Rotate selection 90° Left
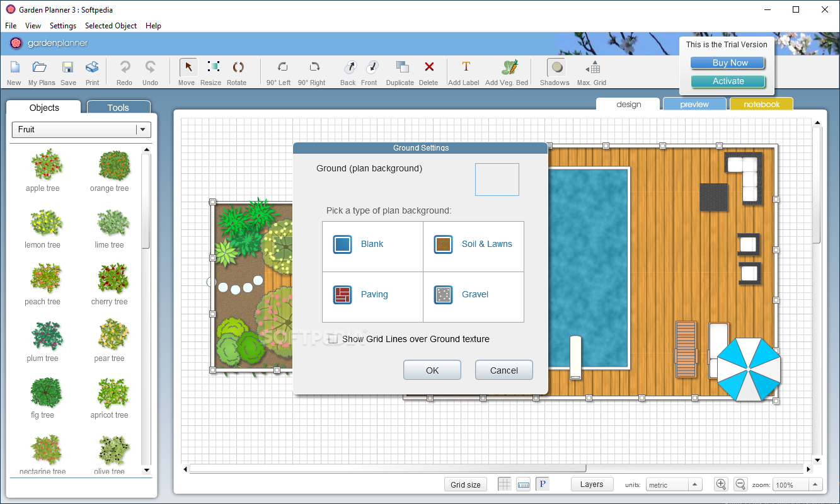The image size is (840, 504). click(x=282, y=67)
